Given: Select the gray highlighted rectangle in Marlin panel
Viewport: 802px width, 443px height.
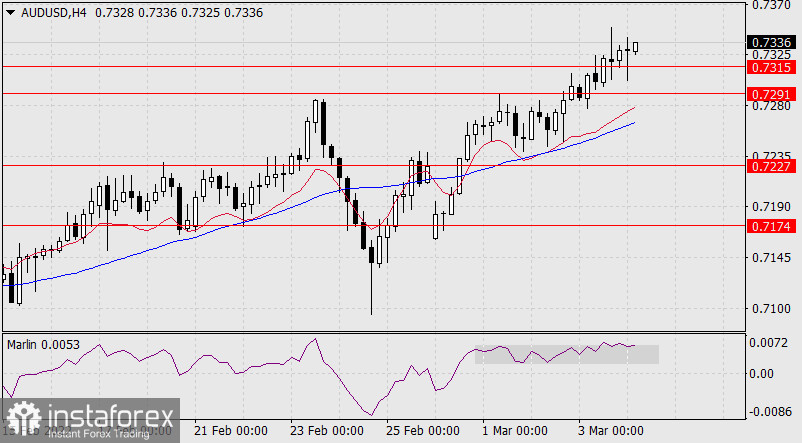Looking at the screenshot, I should click(567, 355).
